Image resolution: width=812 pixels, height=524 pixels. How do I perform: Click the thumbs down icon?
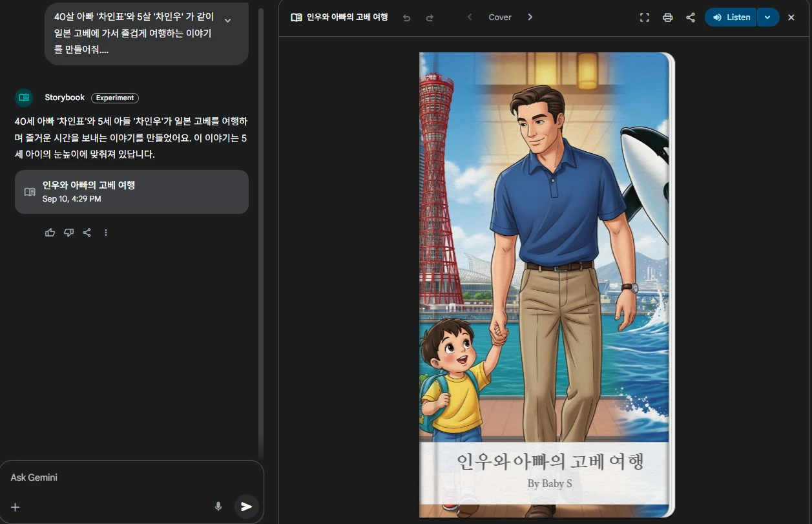[x=68, y=233]
